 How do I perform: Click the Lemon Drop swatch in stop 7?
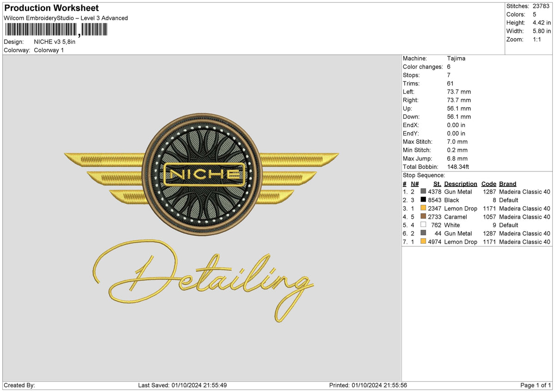(x=423, y=241)
